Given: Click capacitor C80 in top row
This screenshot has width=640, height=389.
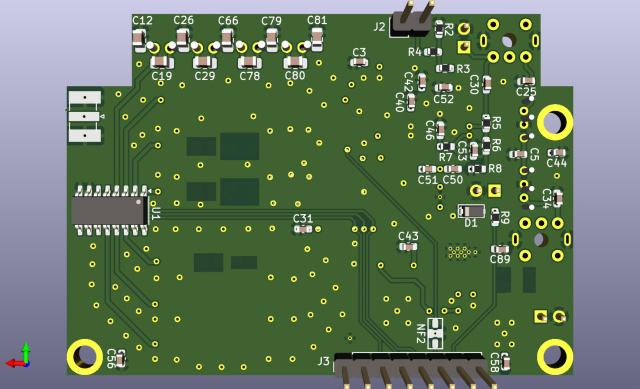Looking at the screenshot, I should pyautogui.click(x=295, y=62).
